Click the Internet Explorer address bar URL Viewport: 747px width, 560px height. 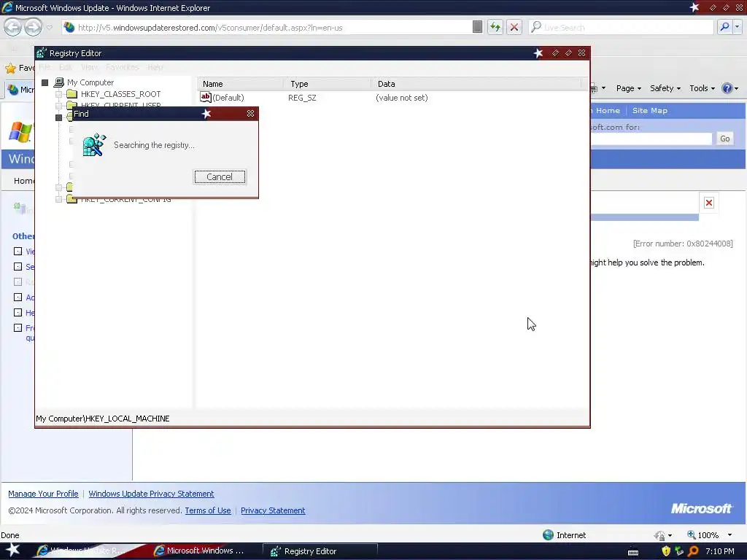210,28
